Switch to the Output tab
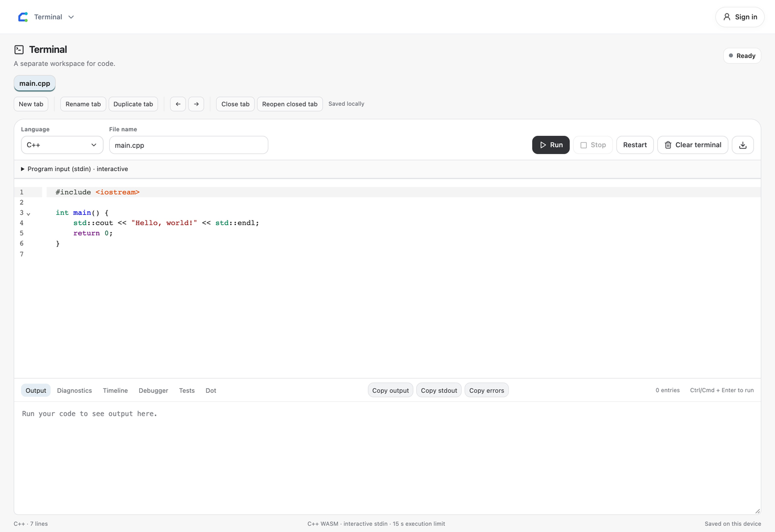The image size is (775, 532). click(x=36, y=390)
